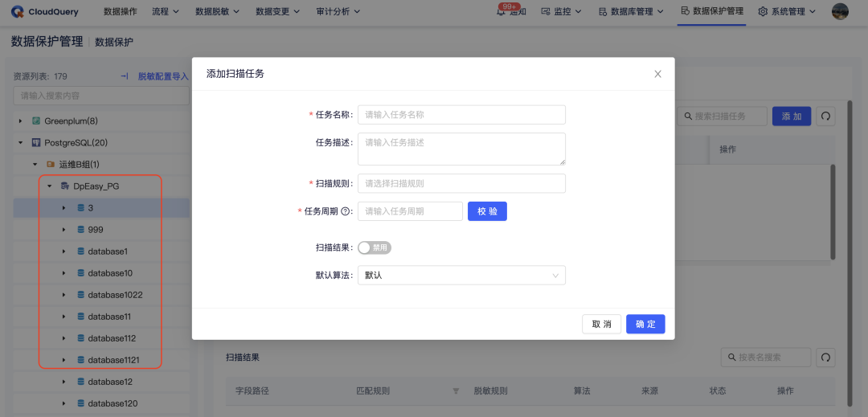
Task: Open the 监控 menu
Action: click(563, 11)
